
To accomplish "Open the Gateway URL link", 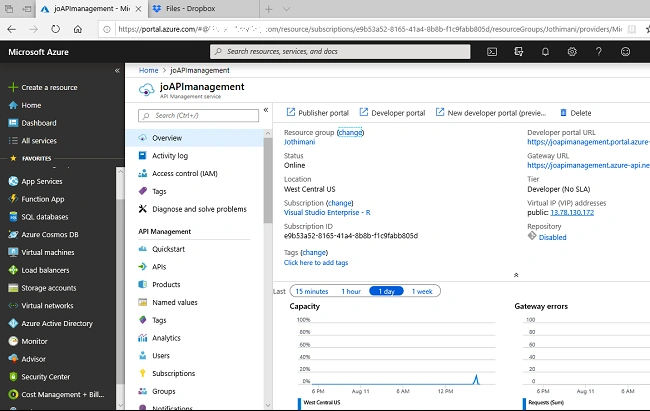I will pos(588,165).
